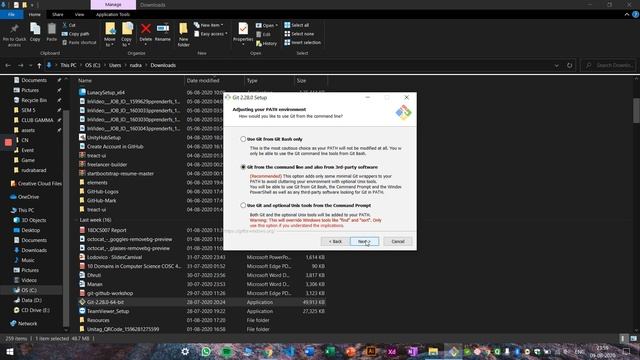This screenshot has width=640, height=360.
Task: Open History from the ribbon
Action: point(266,43)
